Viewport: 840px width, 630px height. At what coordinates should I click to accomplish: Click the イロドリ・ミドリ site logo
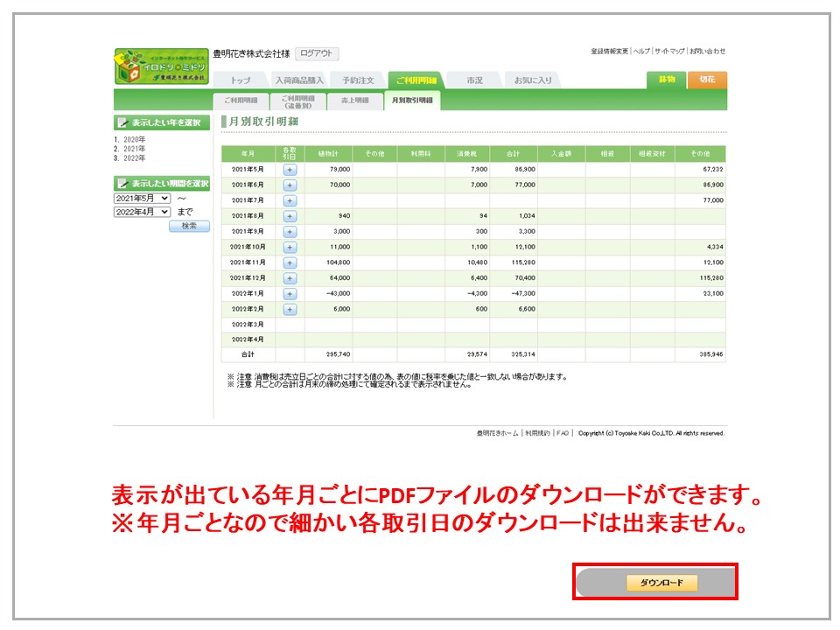161,66
